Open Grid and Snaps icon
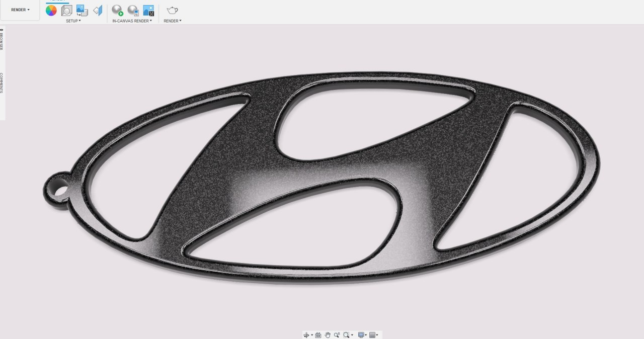 pos(372,335)
